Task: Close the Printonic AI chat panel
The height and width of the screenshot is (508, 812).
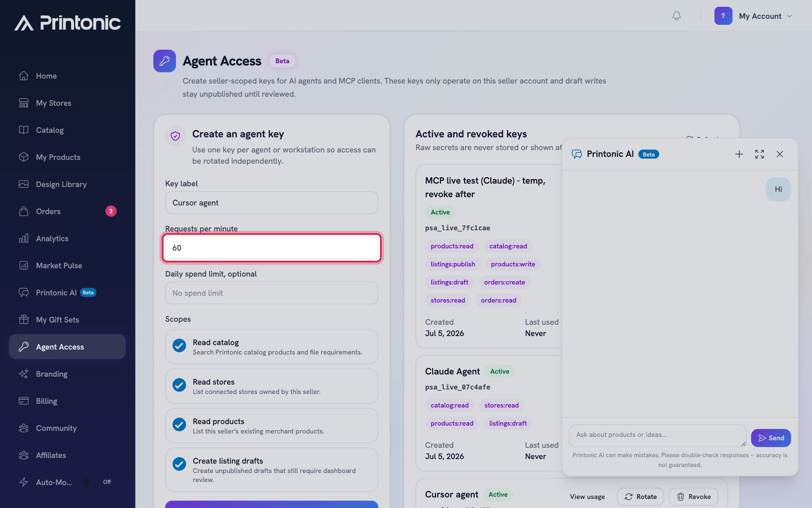Action: click(x=780, y=154)
